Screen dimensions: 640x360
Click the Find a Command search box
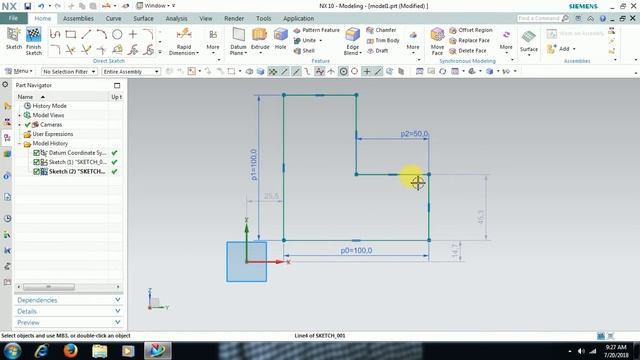[x=542, y=18]
